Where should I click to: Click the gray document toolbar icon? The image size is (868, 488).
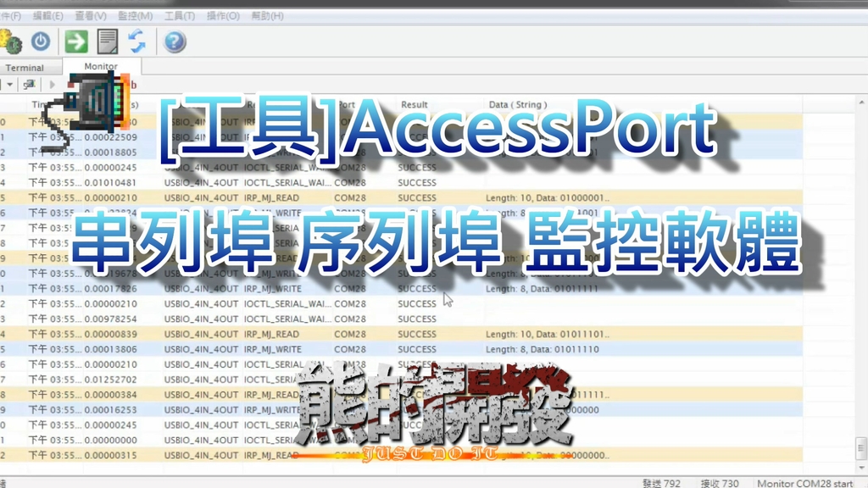click(x=108, y=42)
